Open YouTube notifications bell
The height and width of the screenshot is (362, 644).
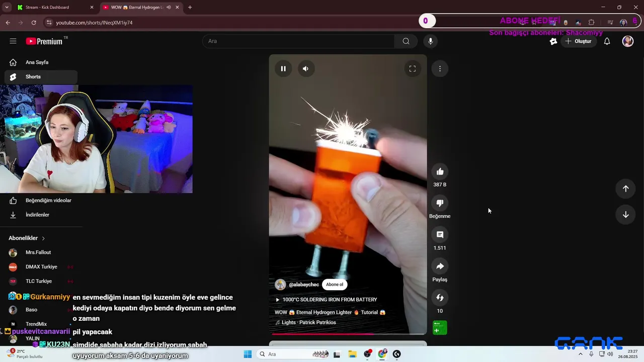(x=607, y=41)
